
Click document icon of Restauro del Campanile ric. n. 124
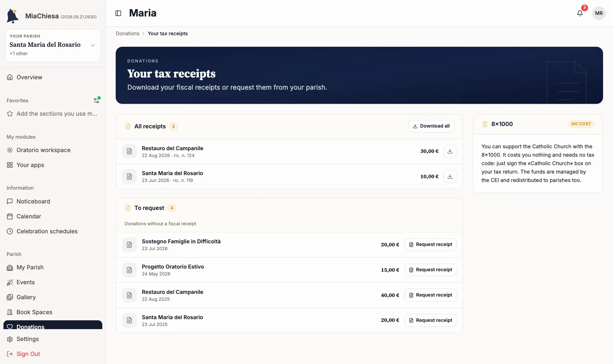coord(129,151)
